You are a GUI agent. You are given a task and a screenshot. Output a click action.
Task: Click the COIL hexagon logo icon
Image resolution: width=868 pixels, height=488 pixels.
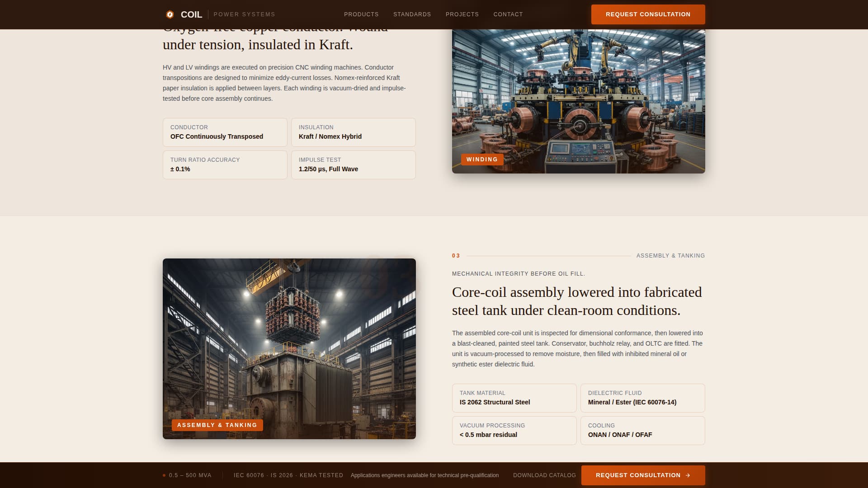coord(170,14)
